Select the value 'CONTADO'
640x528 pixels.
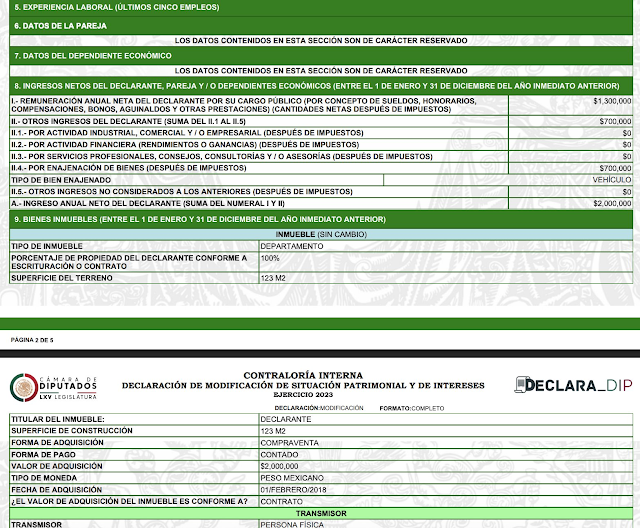coord(279,455)
